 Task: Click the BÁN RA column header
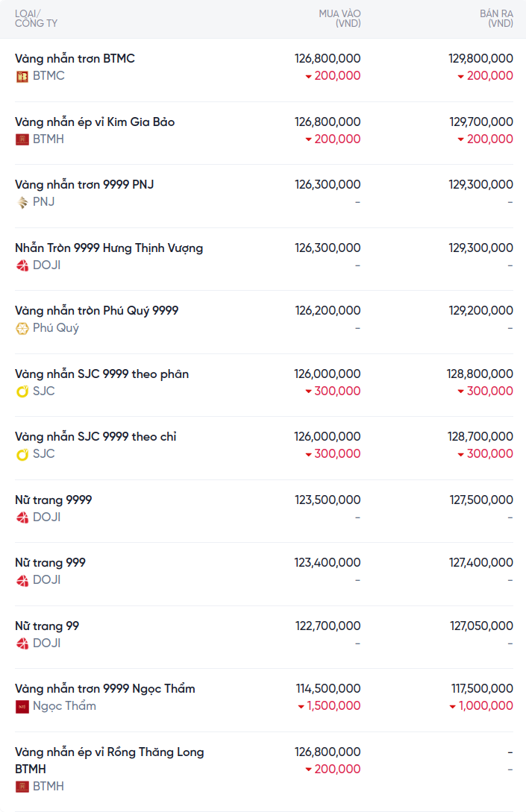(x=496, y=19)
